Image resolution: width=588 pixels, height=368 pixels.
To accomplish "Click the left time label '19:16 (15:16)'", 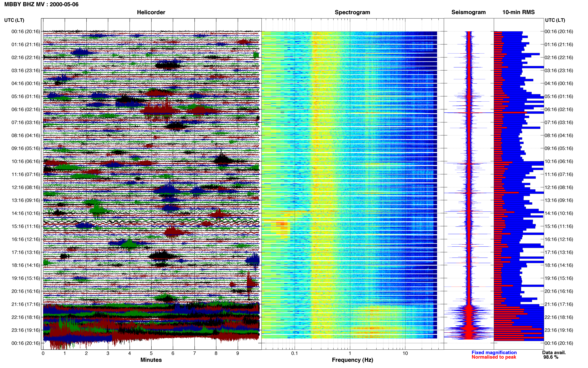I will [26, 278].
